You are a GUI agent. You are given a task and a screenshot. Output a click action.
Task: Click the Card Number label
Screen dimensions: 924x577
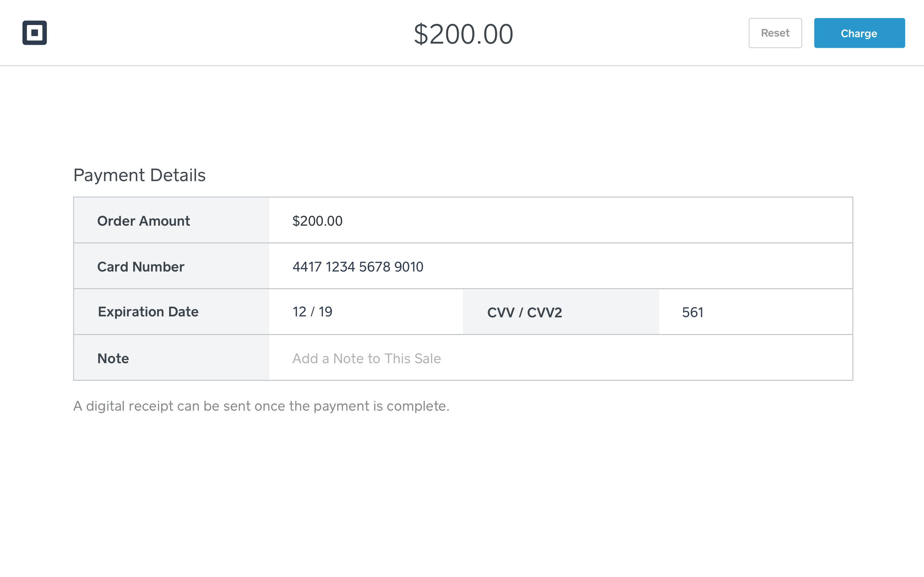[x=141, y=267]
